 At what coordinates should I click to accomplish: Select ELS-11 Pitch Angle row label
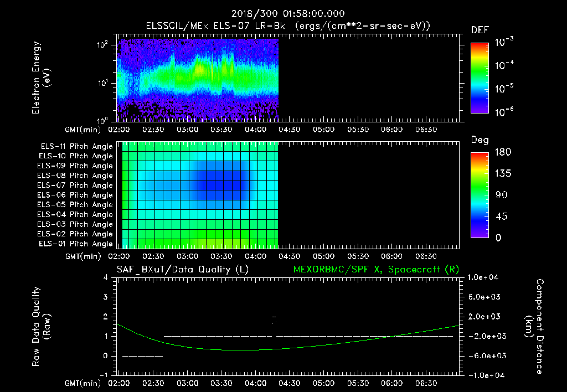(x=76, y=147)
